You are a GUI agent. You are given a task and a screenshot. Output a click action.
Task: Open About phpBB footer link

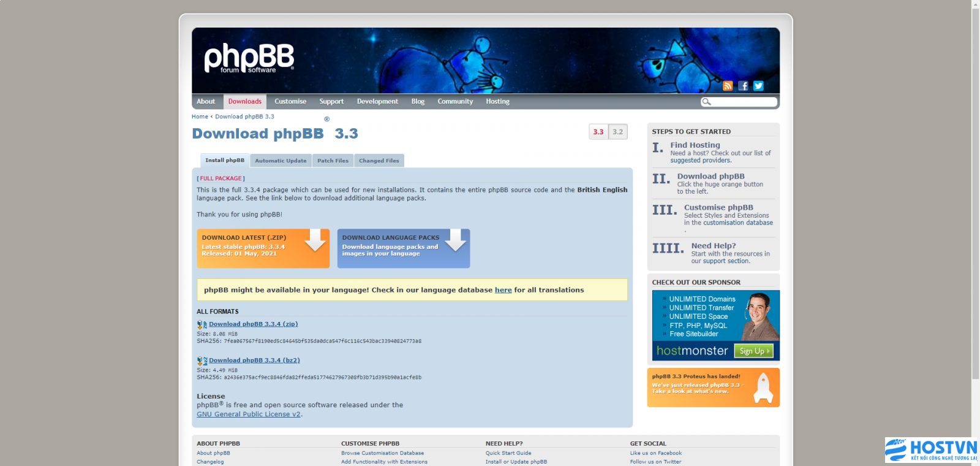(x=213, y=453)
